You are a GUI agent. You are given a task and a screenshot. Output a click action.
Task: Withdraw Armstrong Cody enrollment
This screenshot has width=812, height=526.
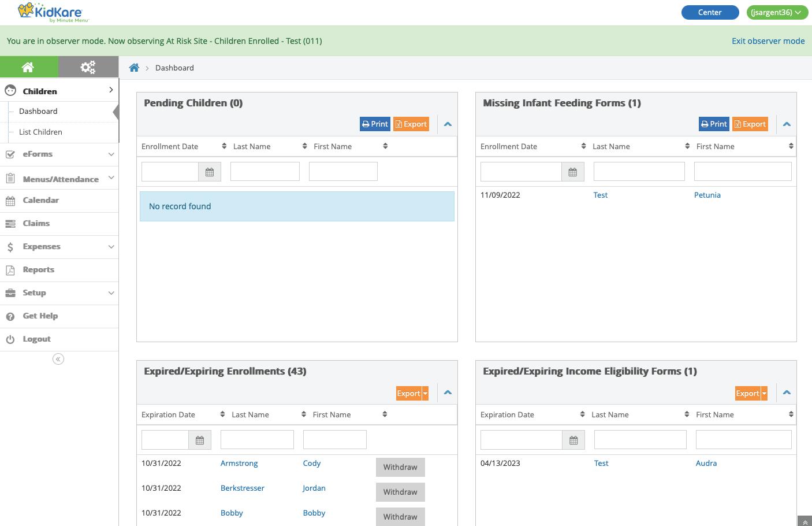pos(400,467)
